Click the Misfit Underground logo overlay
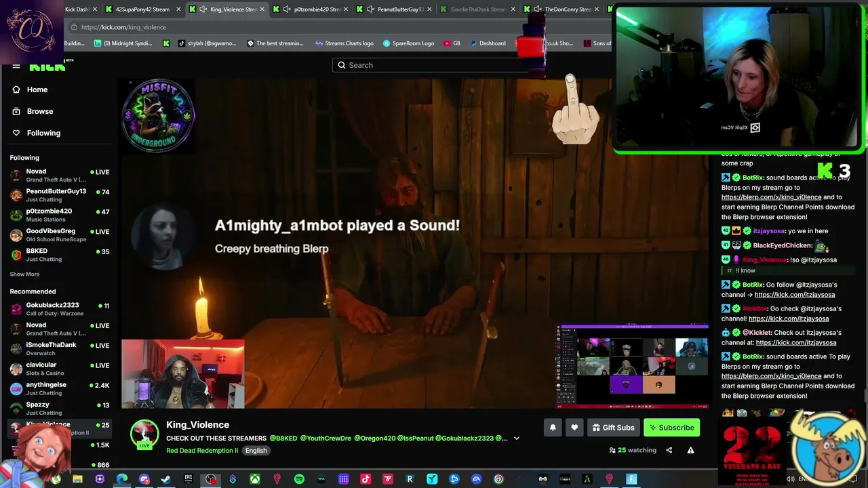 [x=159, y=115]
